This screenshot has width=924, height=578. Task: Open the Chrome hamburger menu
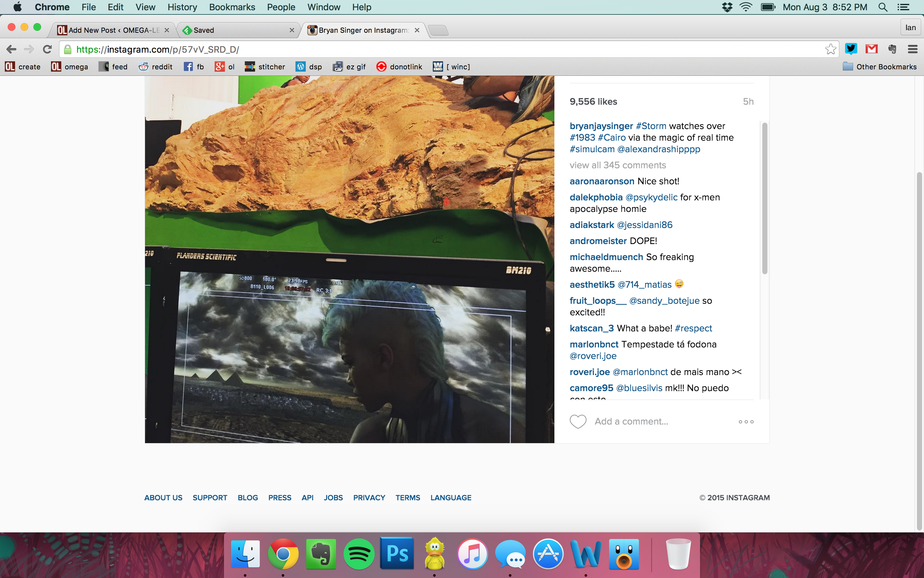(912, 49)
